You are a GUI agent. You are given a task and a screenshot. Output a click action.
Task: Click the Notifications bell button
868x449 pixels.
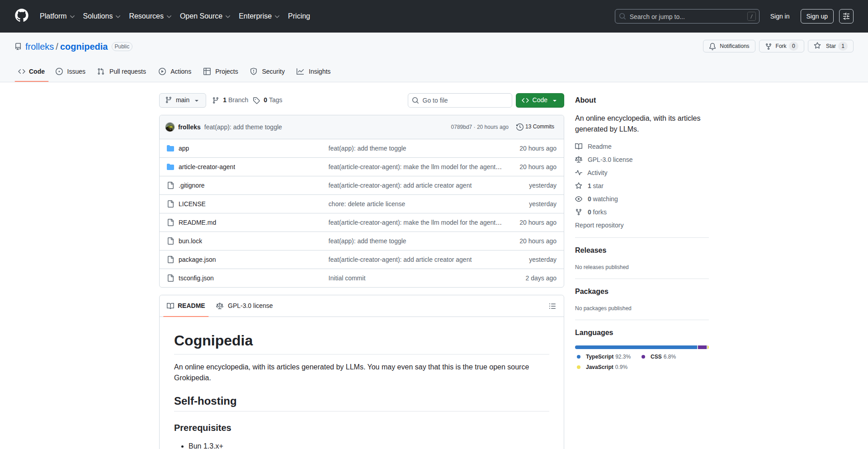point(729,46)
